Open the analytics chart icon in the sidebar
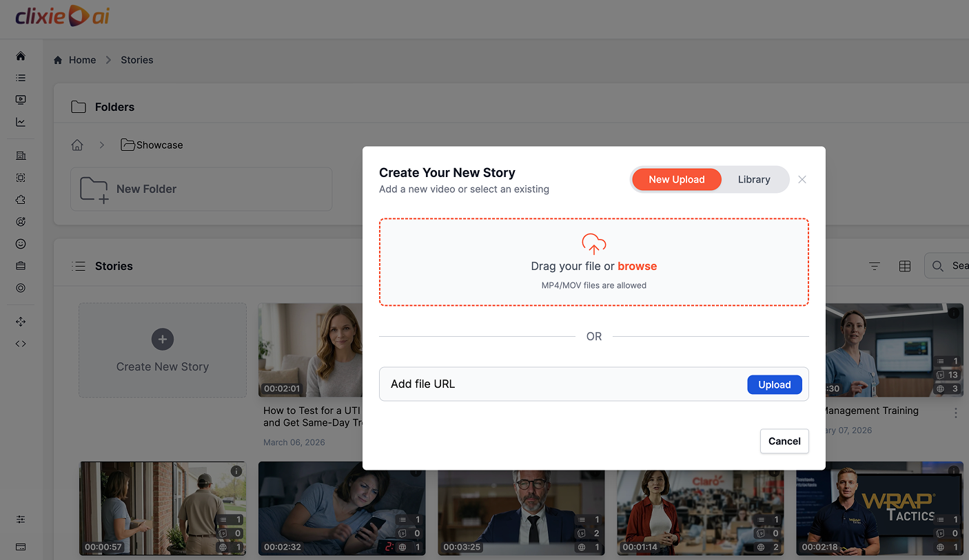The height and width of the screenshot is (560, 969). [x=21, y=122]
